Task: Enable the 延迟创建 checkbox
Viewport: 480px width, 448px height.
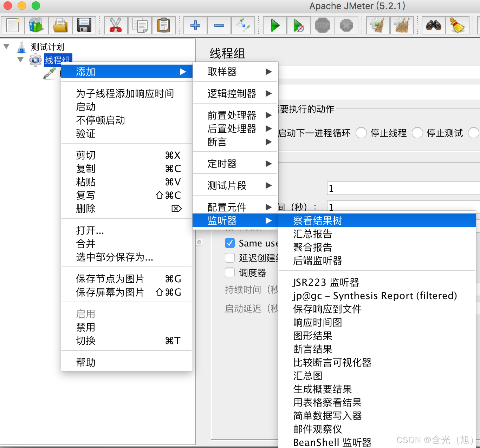Action: (230, 258)
